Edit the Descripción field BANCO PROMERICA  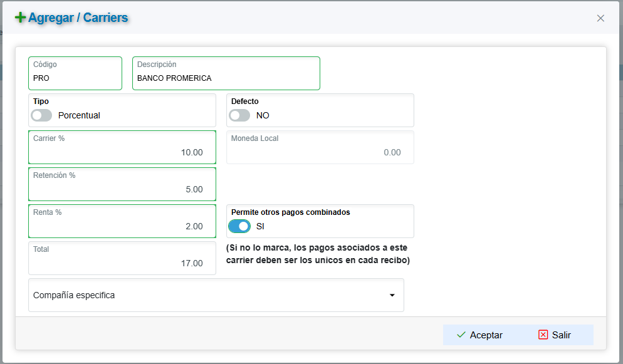click(226, 73)
